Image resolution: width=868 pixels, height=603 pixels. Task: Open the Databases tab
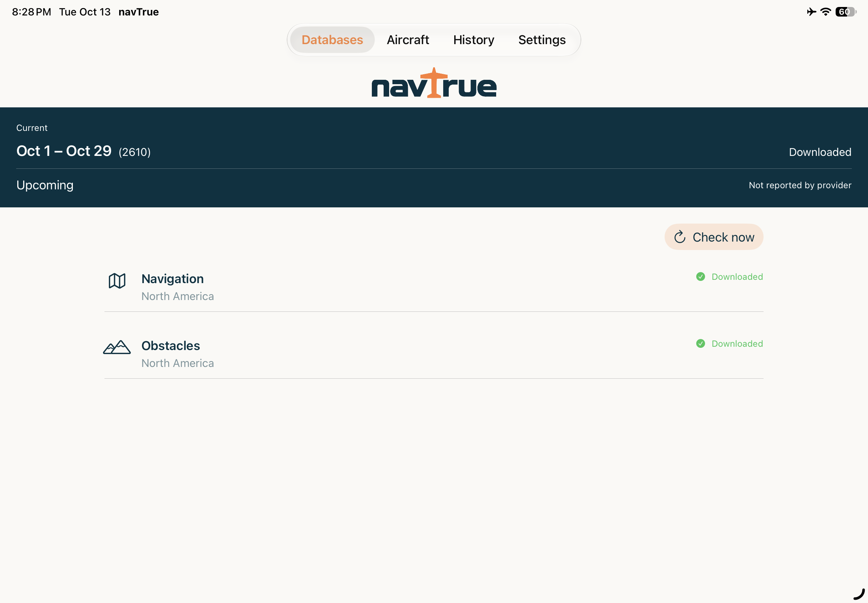pyautogui.click(x=332, y=40)
